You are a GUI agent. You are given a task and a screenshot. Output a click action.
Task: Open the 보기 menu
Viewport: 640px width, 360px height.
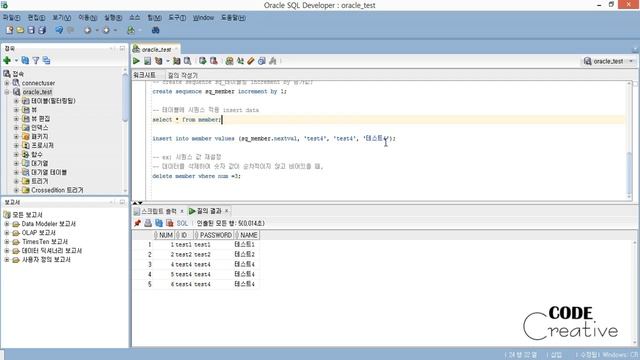[61, 18]
